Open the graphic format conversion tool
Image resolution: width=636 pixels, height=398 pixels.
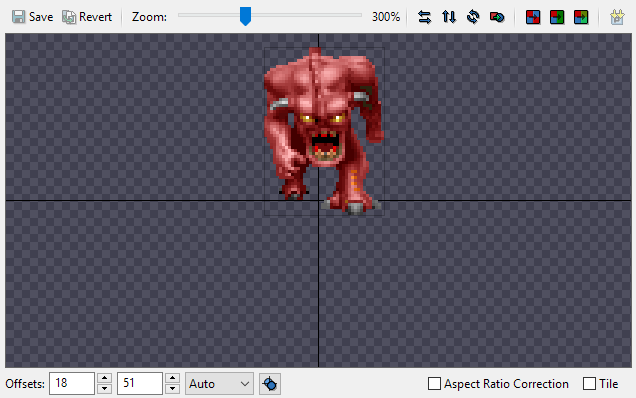pyautogui.click(x=497, y=17)
